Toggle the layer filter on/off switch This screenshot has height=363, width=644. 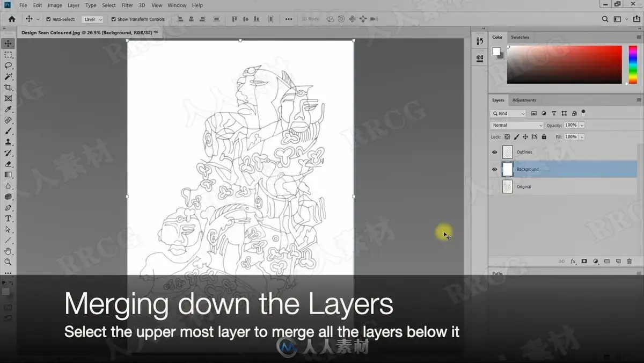583,113
